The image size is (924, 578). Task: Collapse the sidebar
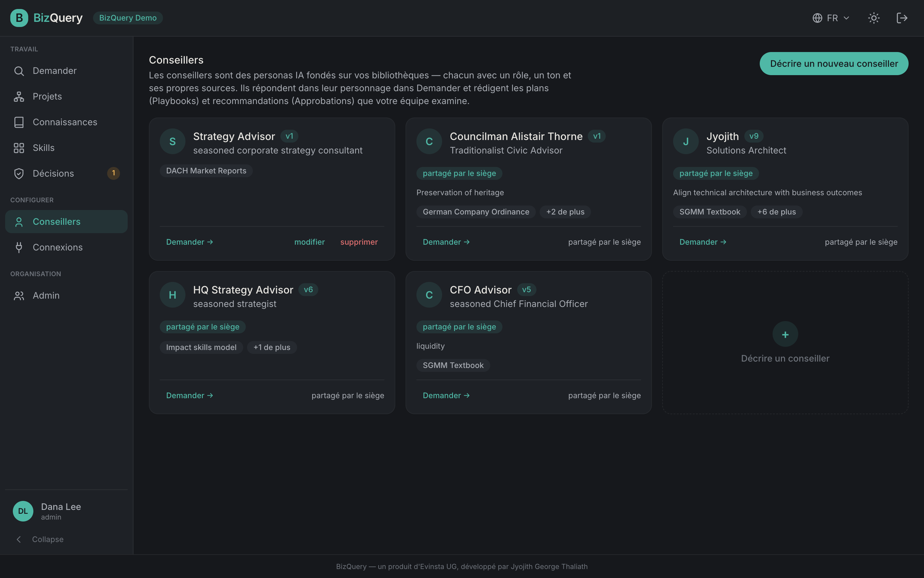[x=40, y=539]
